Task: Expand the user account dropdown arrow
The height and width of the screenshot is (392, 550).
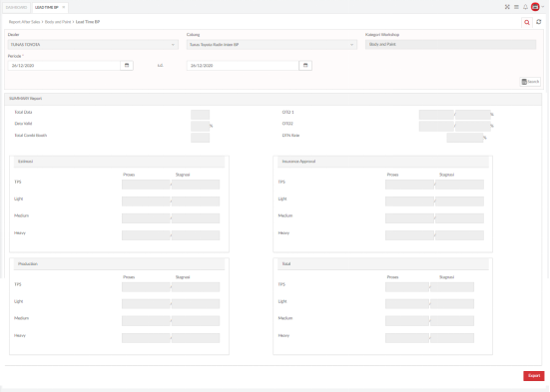Action: pyautogui.click(x=543, y=7)
